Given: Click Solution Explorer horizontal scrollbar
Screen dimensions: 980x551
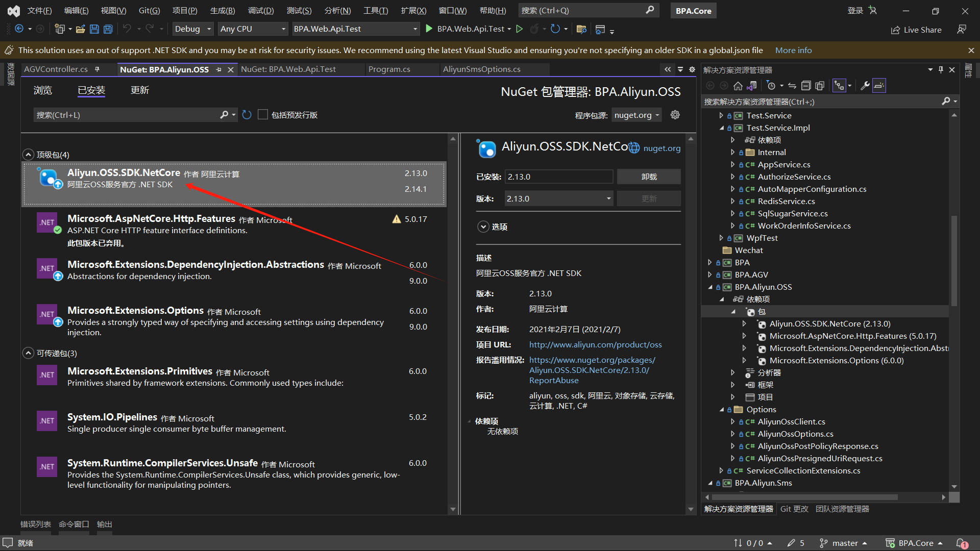Looking at the screenshot, I should (x=804, y=497).
